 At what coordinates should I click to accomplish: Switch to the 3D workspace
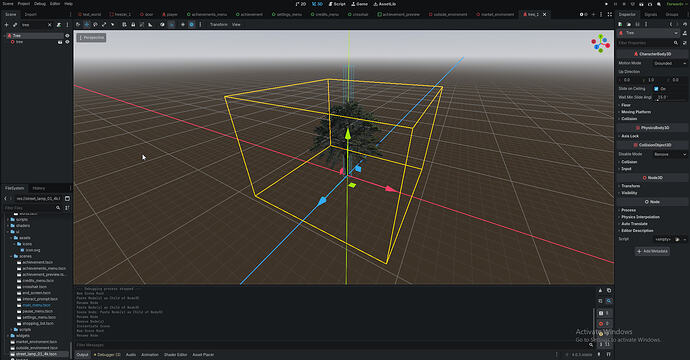pyautogui.click(x=317, y=4)
